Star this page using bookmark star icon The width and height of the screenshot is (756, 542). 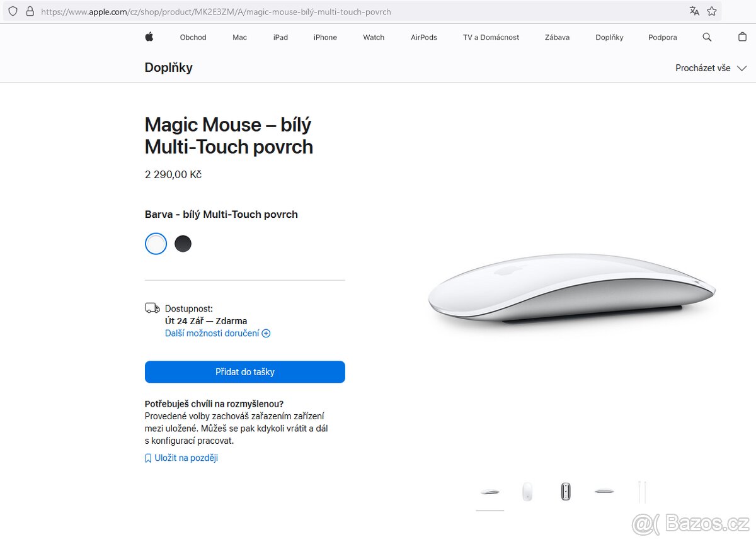[x=713, y=11]
